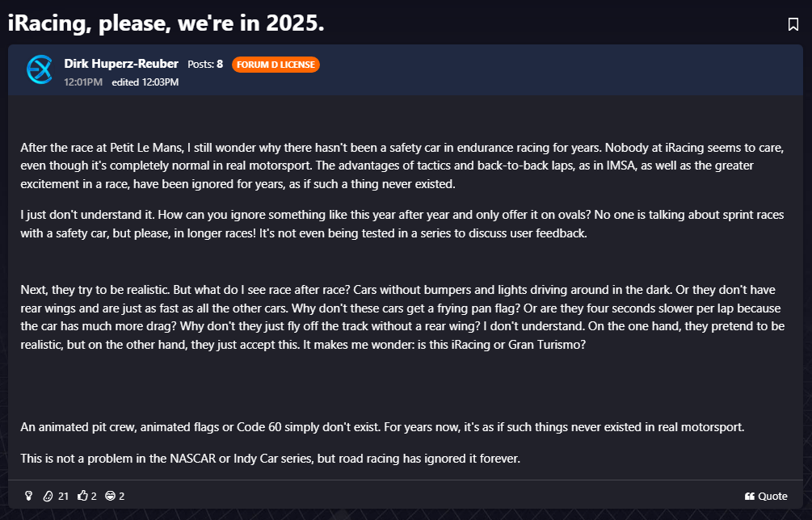Viewport: 812px width, 520px height.
Task: React with the lightbulb insightful icon
Action: pyautogui.click(x=28, y=496)
